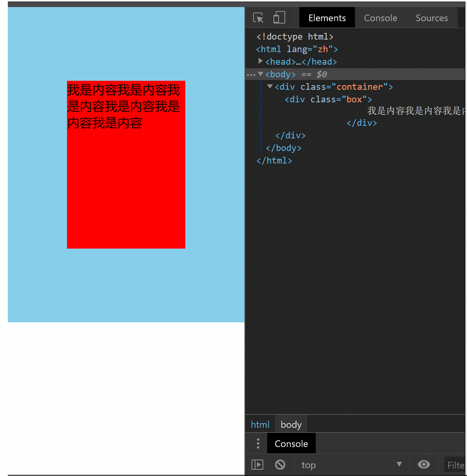Expand the head element node

[261, 61]
